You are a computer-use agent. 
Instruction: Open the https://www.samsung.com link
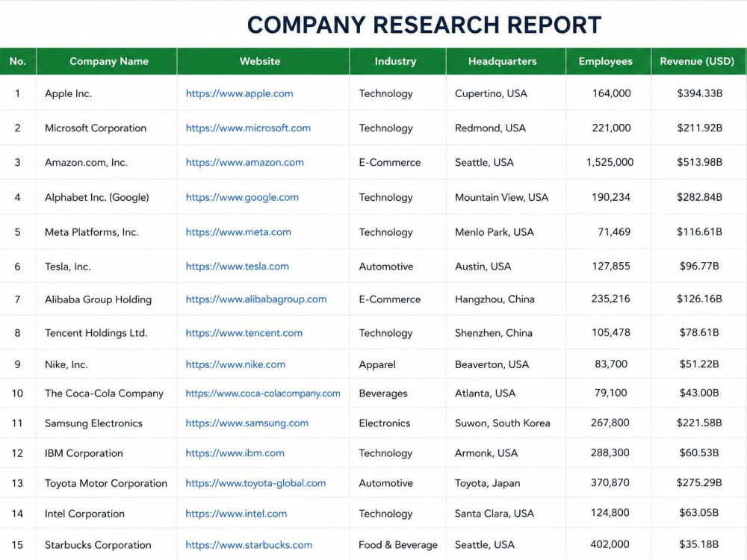tap(247, 423)
